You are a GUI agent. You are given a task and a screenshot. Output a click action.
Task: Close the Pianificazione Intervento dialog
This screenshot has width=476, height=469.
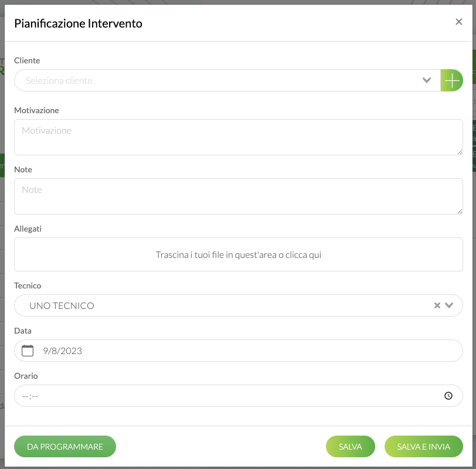tap(458, 22)
